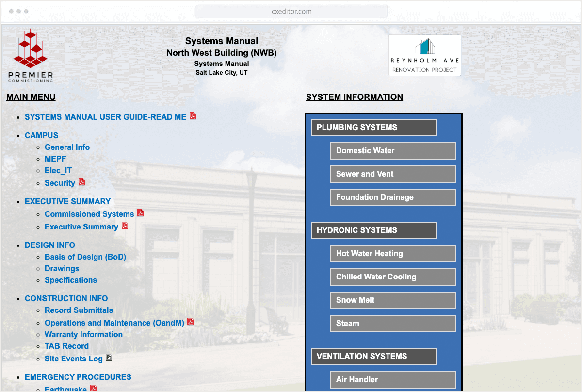This screenshot has height=392, width=582.
Task: Open the Basis of Design (BoD) link
Action: (85, 257)
